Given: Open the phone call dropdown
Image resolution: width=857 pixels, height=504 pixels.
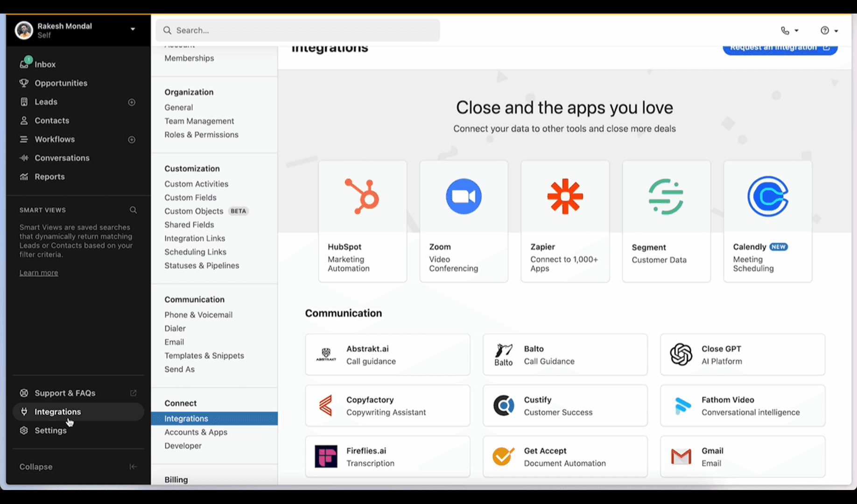Looking at the screenshot, I should (x=790, y=30).
